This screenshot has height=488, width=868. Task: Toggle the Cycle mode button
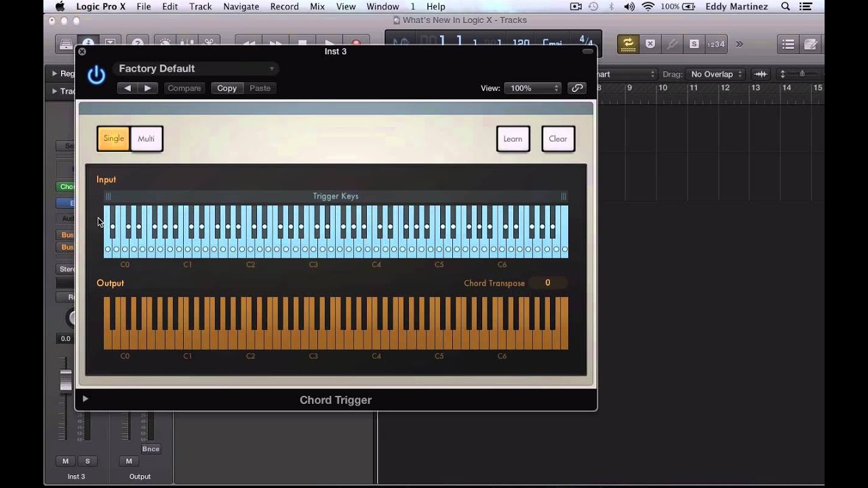[x=628, y=44]
